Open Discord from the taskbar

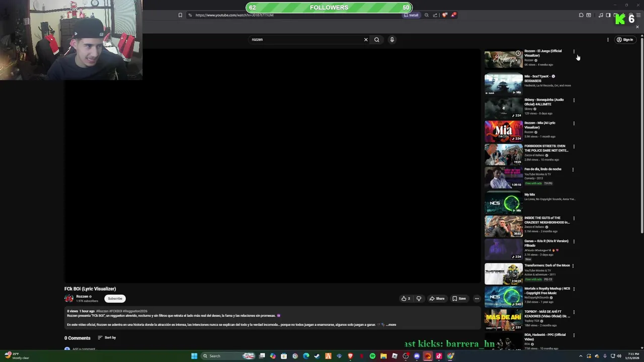click(x=417, y=356)
